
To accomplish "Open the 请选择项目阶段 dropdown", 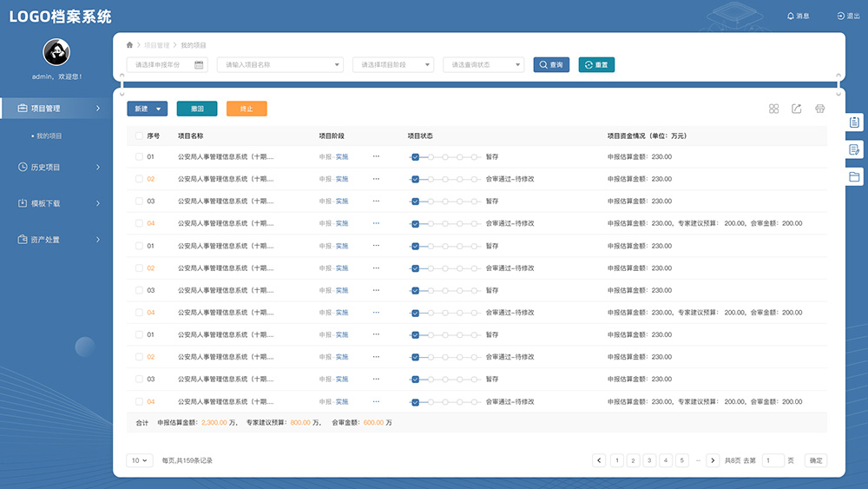I will pos(393,65).
